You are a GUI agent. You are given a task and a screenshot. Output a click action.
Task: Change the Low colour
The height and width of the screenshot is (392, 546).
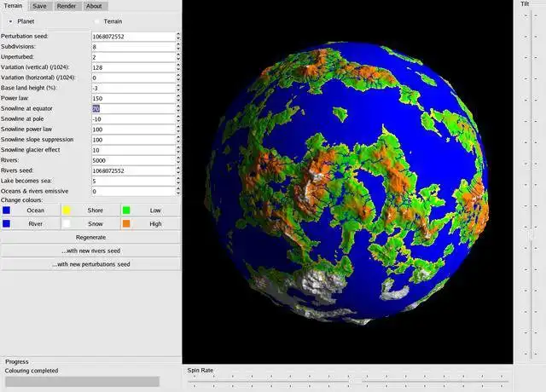coord(150,210)
